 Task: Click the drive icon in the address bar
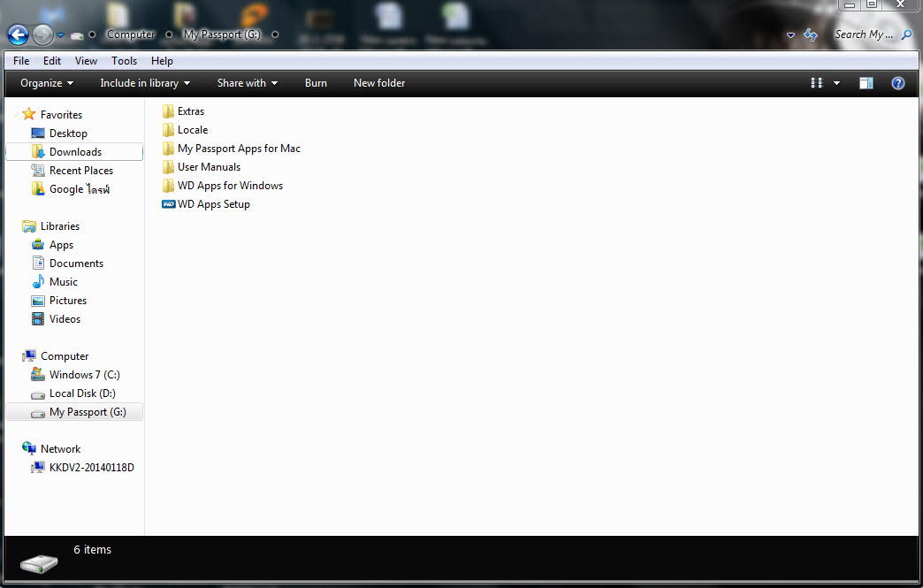[x=77, y=35]
